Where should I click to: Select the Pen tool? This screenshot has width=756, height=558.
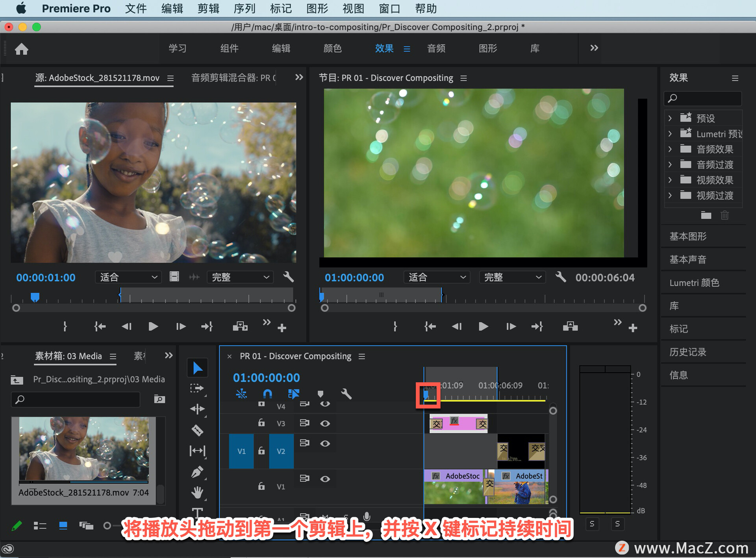click(197, 472)
